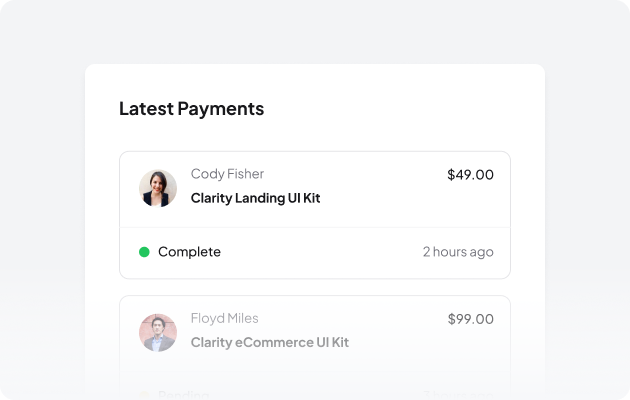Click the green Complete status dot
This screenshot has height=400, width=630.
tap(144, 252)
